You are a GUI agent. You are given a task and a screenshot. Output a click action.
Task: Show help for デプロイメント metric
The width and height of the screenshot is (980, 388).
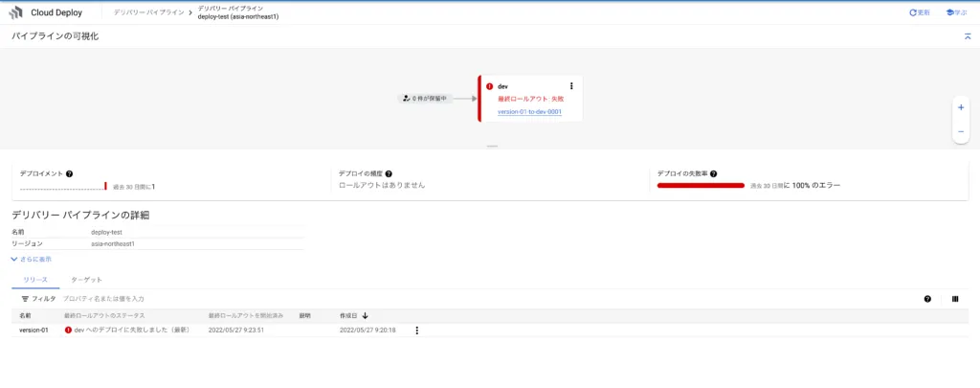click(69, 174)
